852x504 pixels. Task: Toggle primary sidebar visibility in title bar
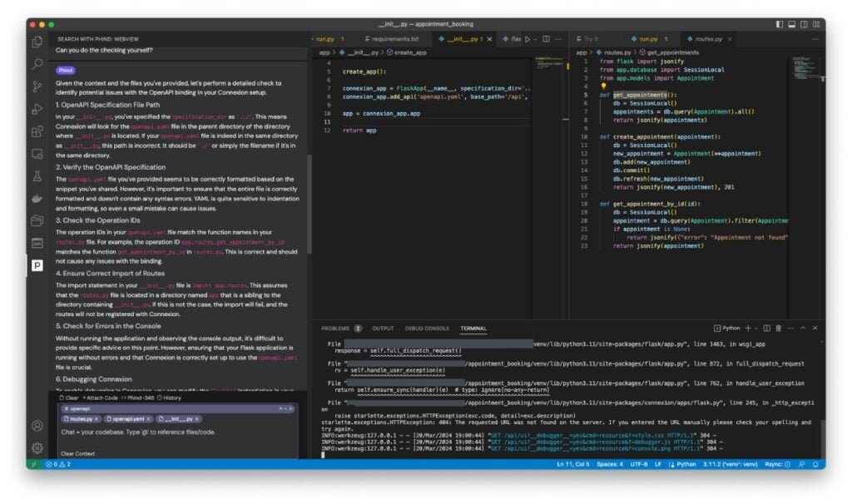[779, 24]
